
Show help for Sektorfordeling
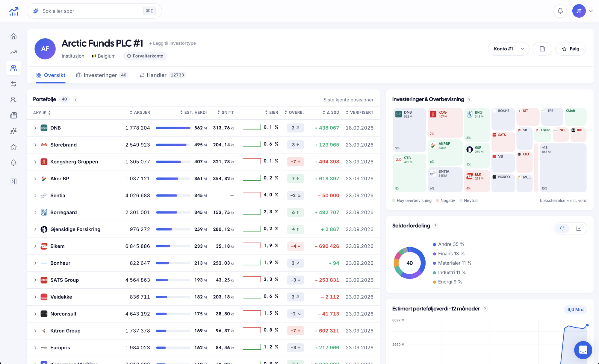[x=435, y=226]
